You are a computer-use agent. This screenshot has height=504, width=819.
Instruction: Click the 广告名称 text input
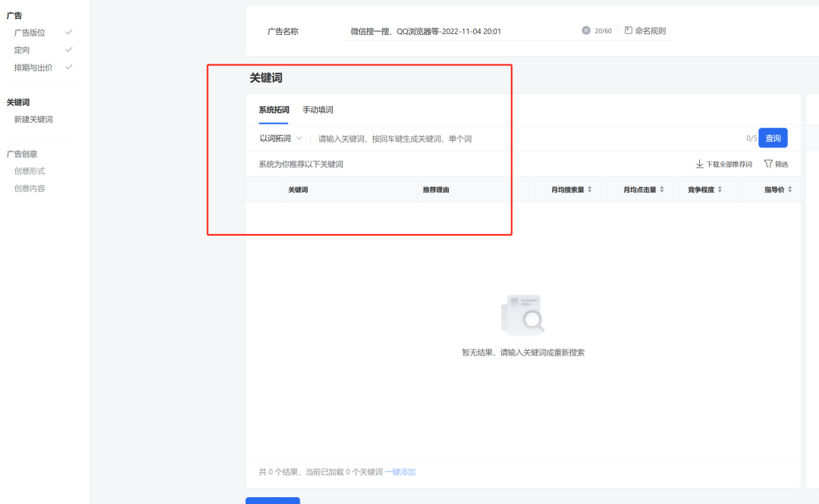(x=459, y=32)
